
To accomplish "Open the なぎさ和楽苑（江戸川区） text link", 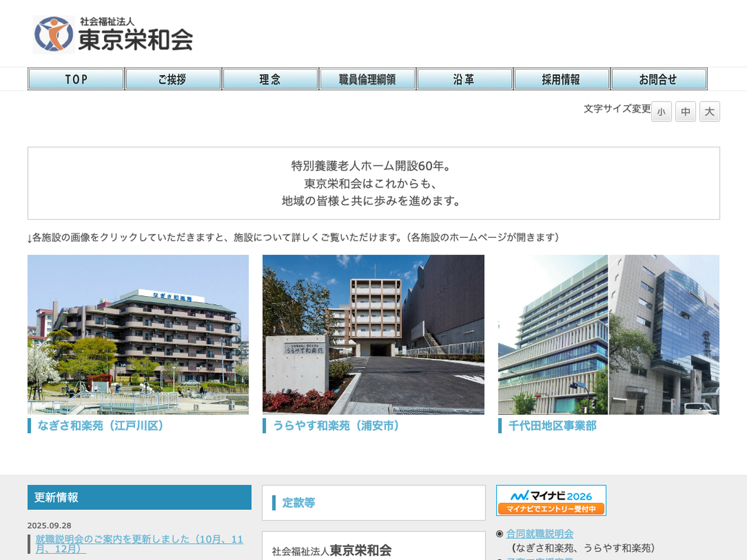I will [101, 426].
